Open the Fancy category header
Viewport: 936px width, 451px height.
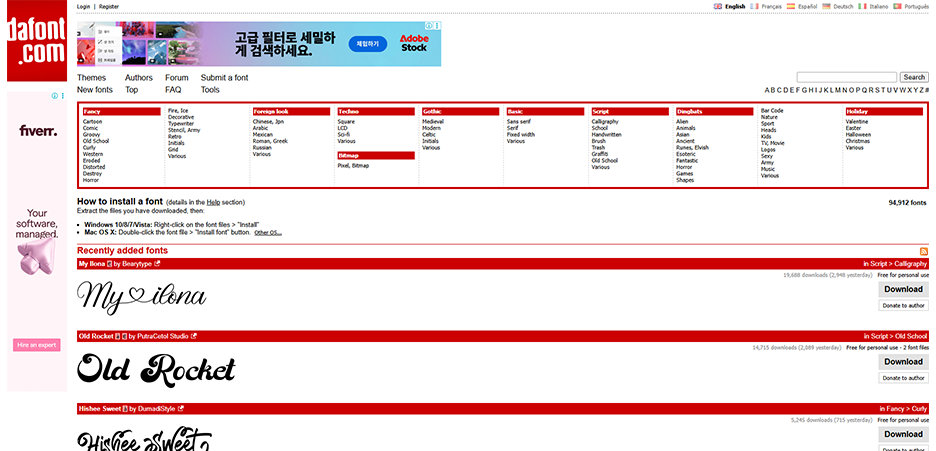coord(122,112)
